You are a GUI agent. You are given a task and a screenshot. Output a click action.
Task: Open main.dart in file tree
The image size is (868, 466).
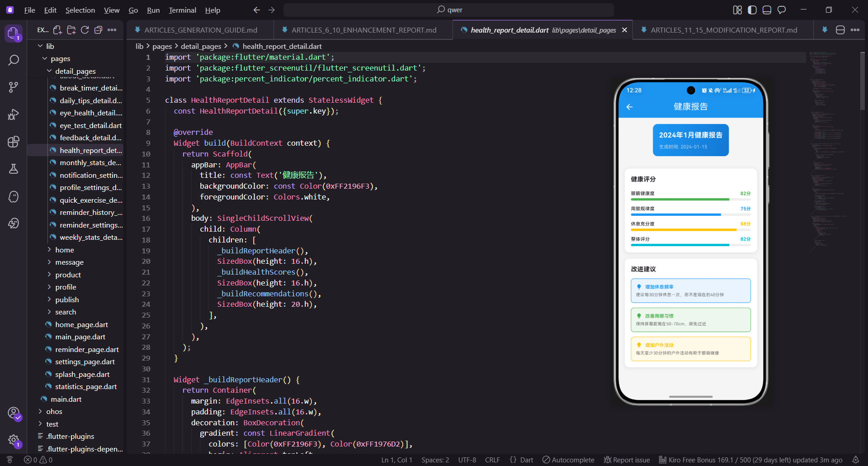(x=66, y=399)
